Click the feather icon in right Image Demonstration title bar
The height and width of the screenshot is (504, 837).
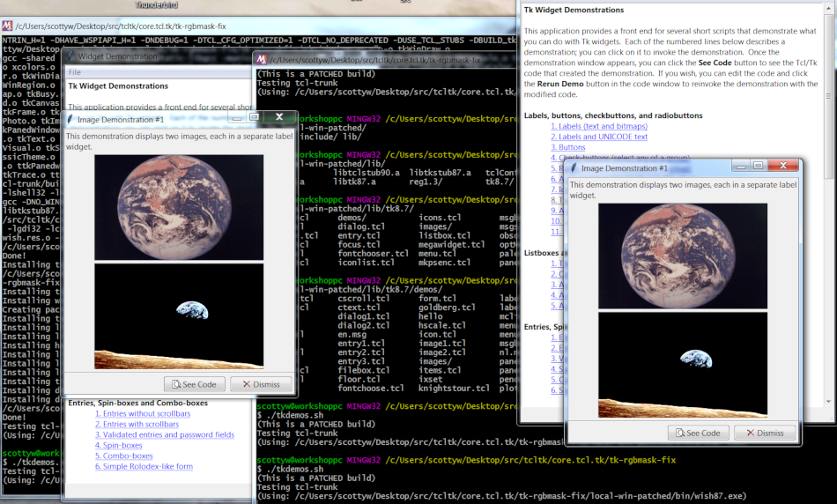pos(574,168)
